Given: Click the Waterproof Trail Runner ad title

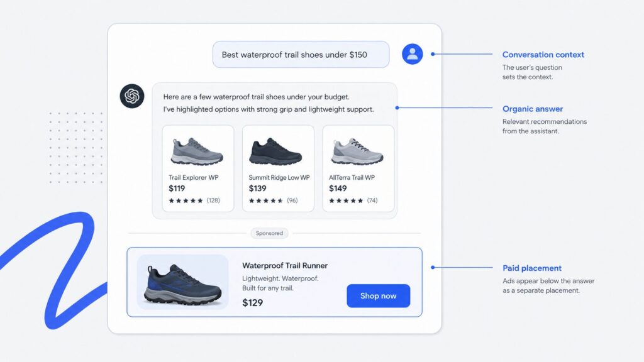Looking at the screenshot, I should [x=285, y=266].
